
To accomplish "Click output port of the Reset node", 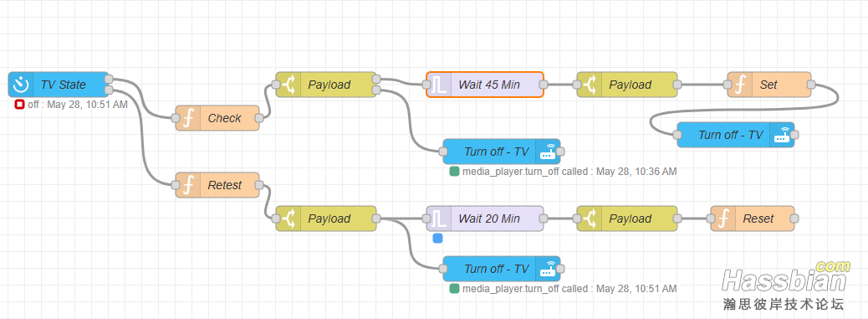I will click(794, 219).
